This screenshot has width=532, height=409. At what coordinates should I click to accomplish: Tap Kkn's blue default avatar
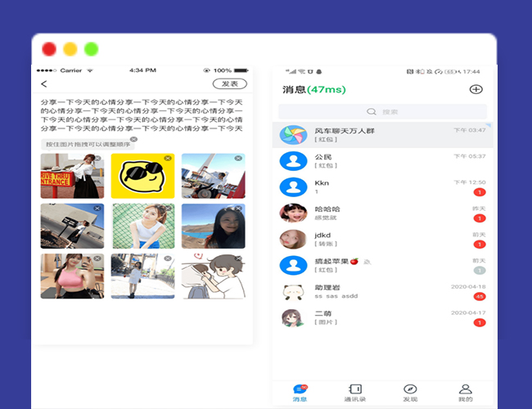(x=294, y=187)
